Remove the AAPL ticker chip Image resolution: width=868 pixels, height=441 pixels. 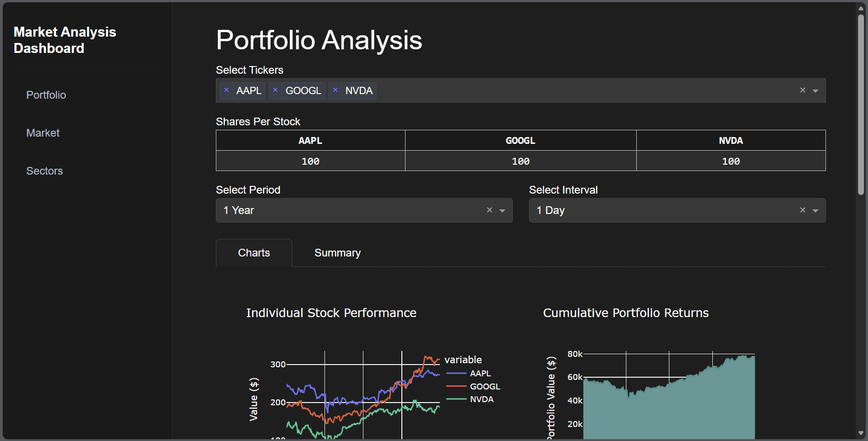click(x=226, y=90)
